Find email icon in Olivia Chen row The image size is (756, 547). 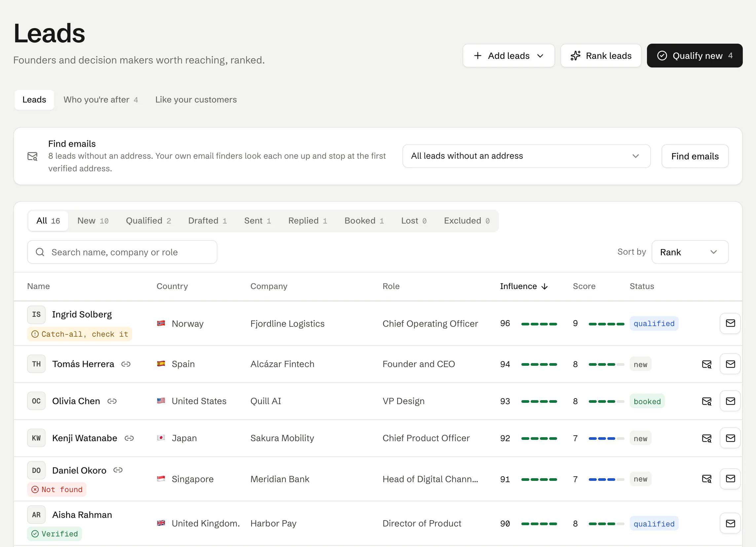[707, 401]
